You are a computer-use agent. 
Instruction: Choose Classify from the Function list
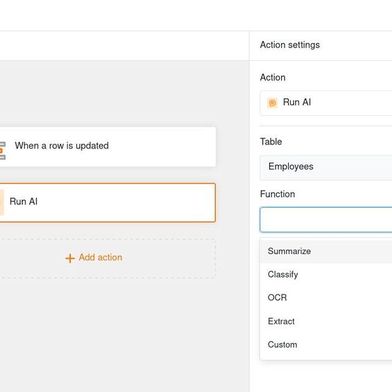click(x=326, y=274)
